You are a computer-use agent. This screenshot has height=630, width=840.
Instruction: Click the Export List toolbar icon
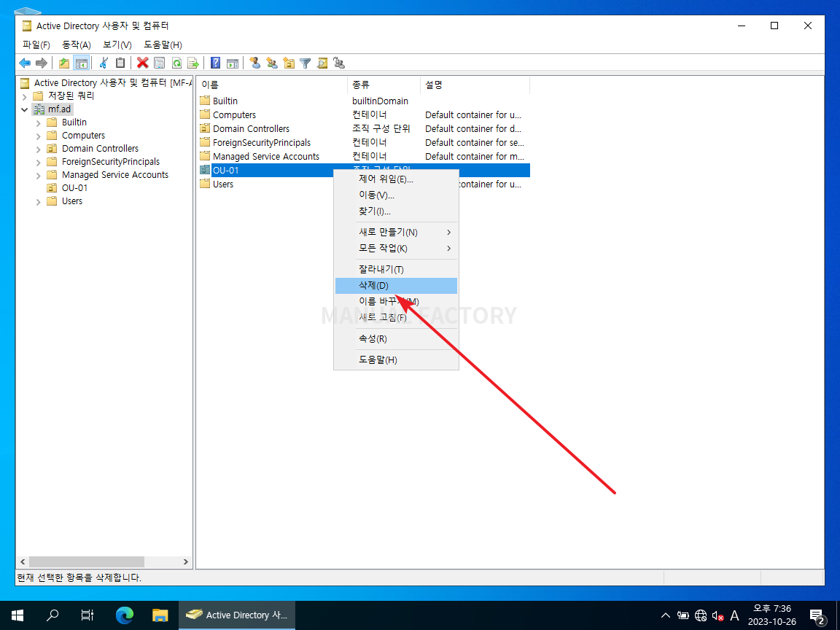tap(192, 63)
